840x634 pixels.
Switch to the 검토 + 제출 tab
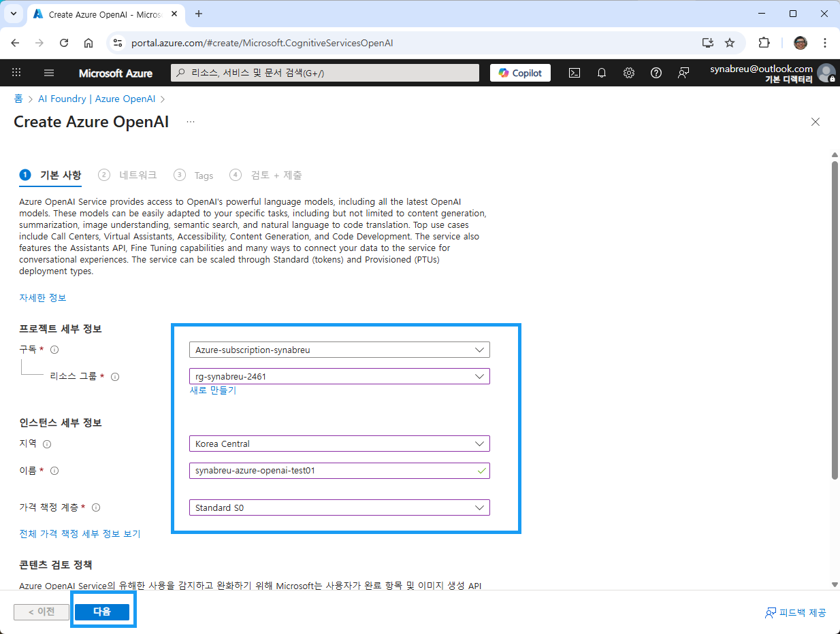(x=266, y=175)
